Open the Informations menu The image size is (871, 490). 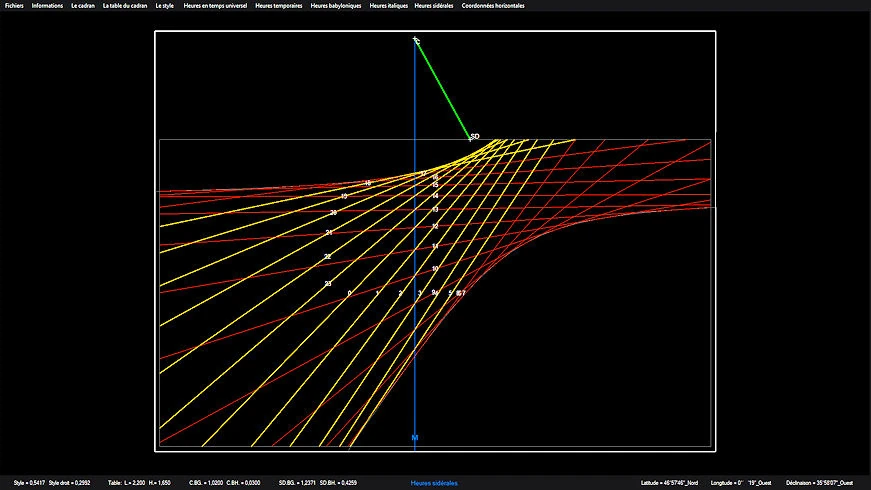[47, 6]
